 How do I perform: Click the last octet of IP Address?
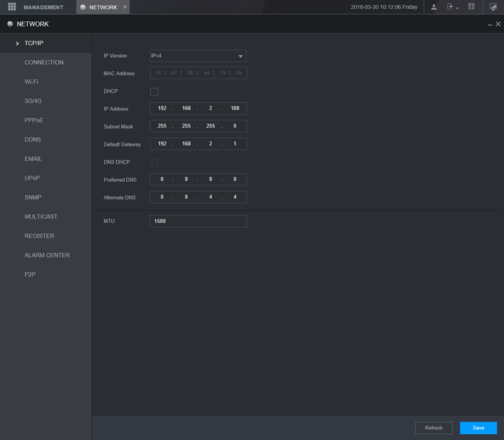point(235,109)
